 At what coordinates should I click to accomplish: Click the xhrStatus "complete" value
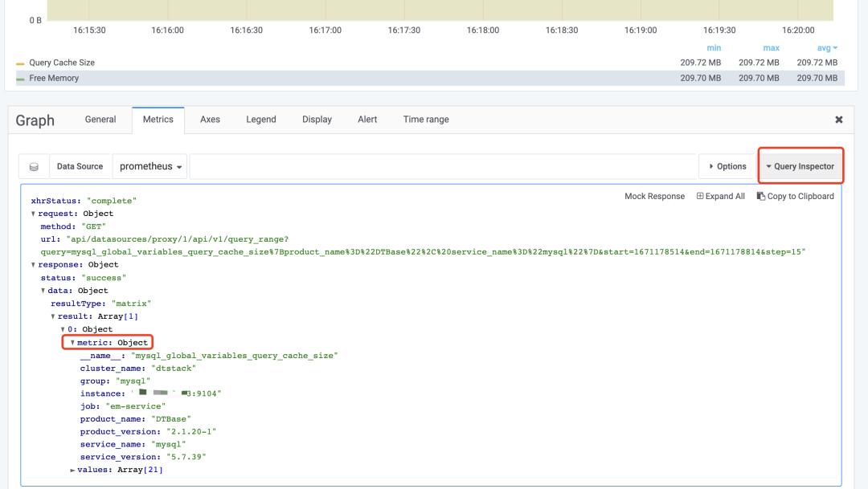pyautogui.click(x=111, y=201)
